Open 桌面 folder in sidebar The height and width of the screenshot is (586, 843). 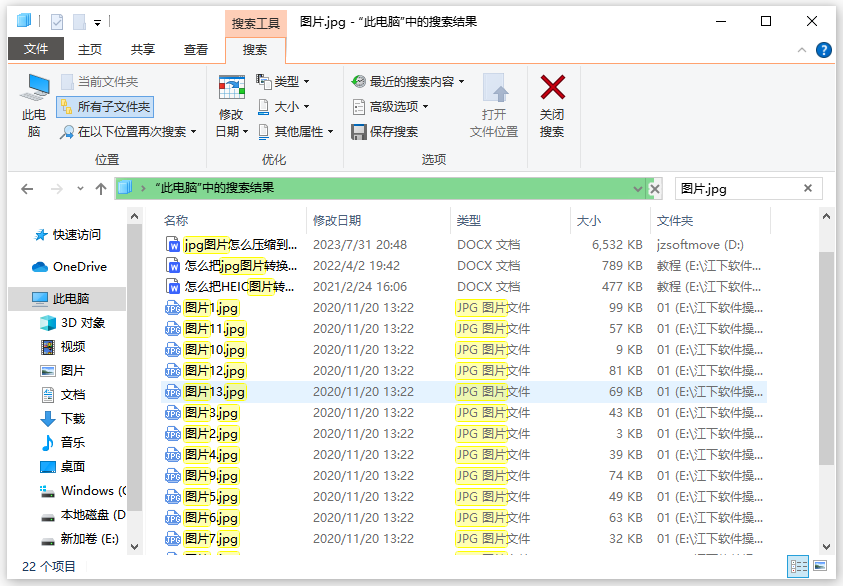(x=63, y=466)
